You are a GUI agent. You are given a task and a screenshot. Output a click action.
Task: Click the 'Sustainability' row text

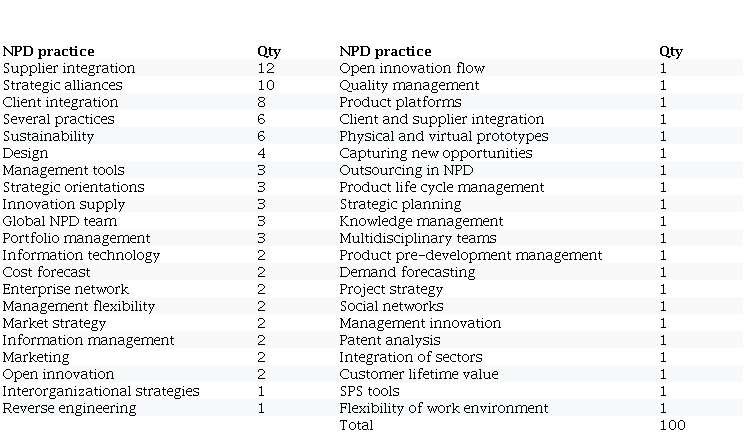48,136
